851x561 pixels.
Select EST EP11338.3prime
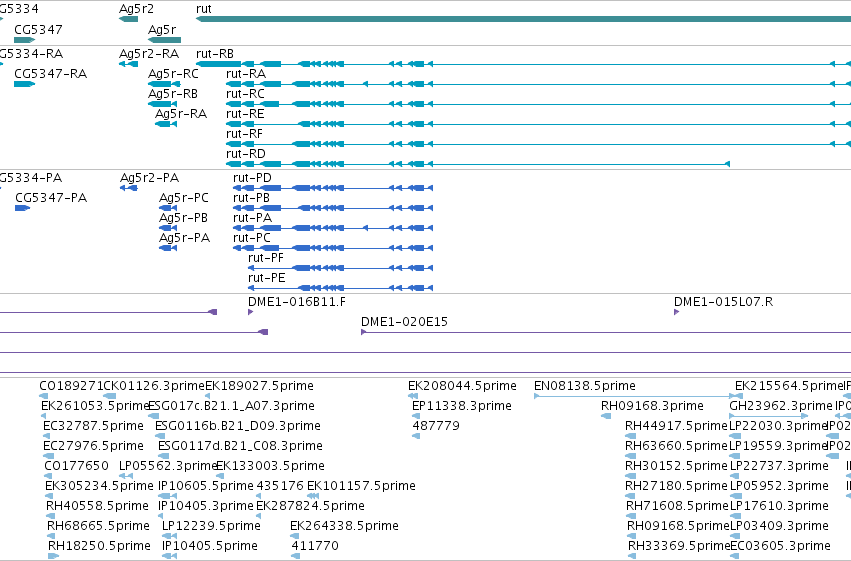(x=462, y=406)
